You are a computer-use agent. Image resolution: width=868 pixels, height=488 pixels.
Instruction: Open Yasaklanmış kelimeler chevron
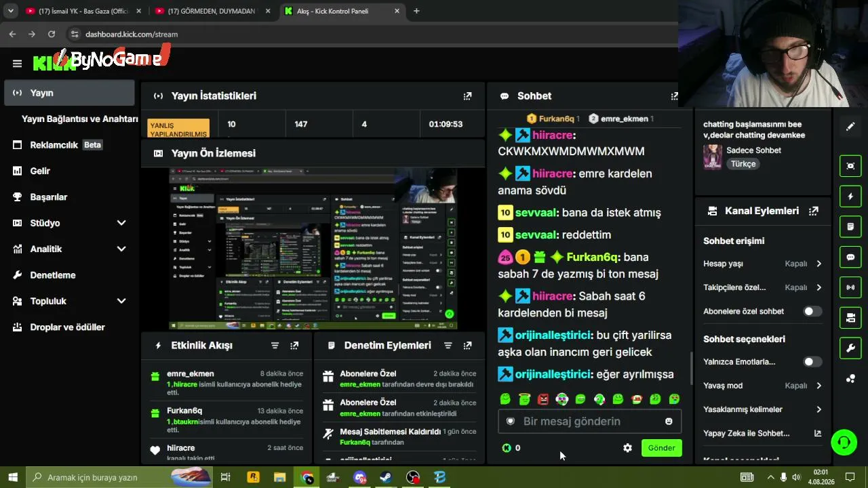coord(818,409)
